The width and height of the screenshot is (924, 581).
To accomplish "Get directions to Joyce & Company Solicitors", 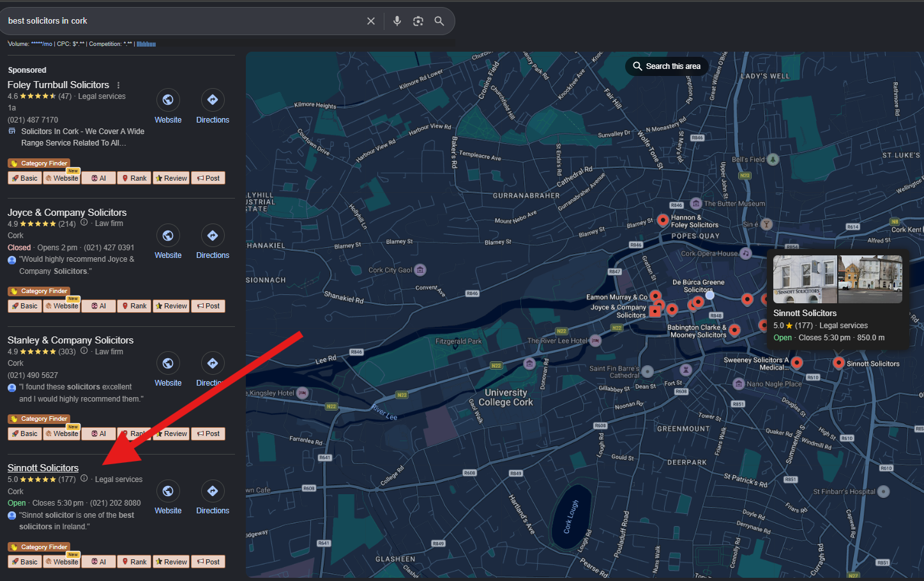I will click(x=213, y=236).
